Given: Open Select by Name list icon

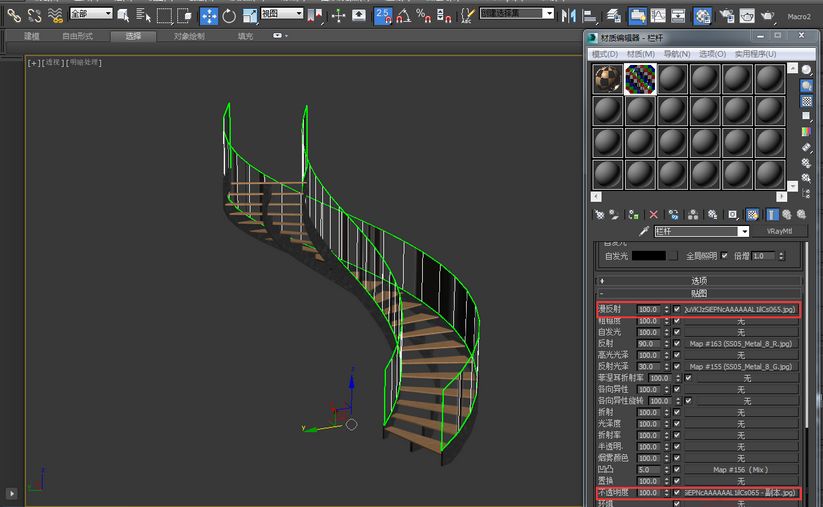Looking at the screenshot, I should (x=143, y=15).
